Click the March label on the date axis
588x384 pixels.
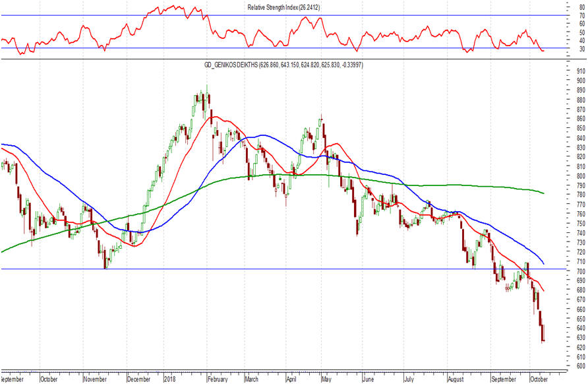point(252,379)
